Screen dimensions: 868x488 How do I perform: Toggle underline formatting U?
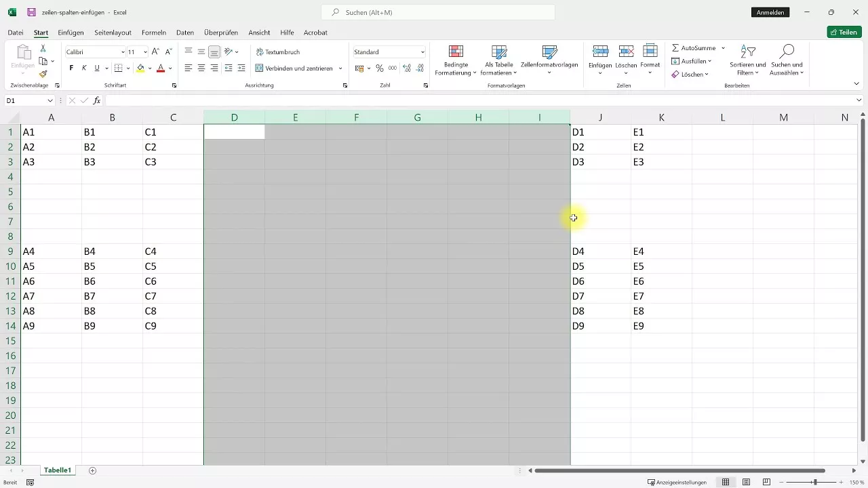pos(97,68)
